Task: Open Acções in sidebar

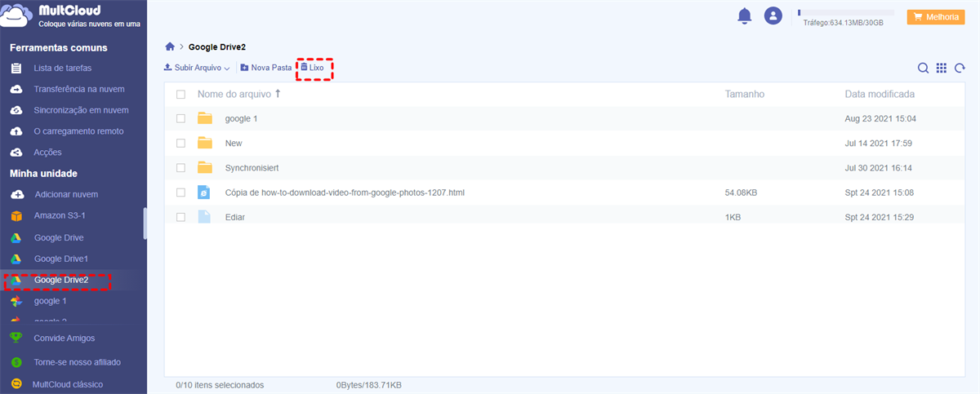Action: click(47, 153)
